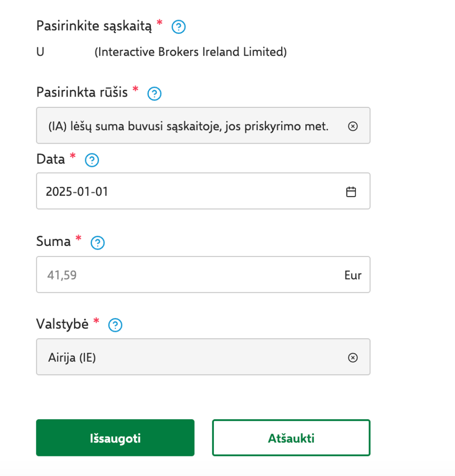Click the Suma help question mark

[98, 243]
